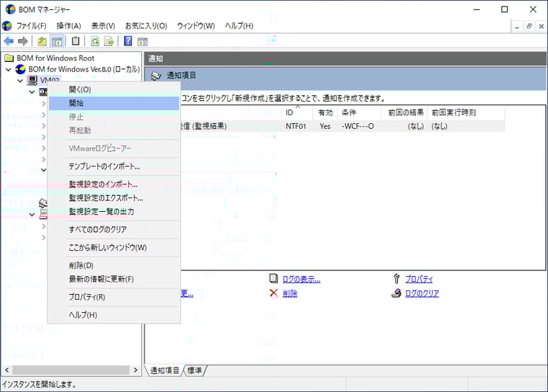Select the NTF01 cell in the list

296,126
